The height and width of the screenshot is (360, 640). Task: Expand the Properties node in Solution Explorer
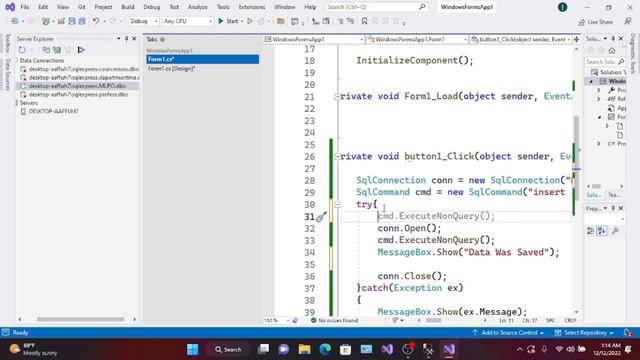pyautogui.click(x=599, y=90)
